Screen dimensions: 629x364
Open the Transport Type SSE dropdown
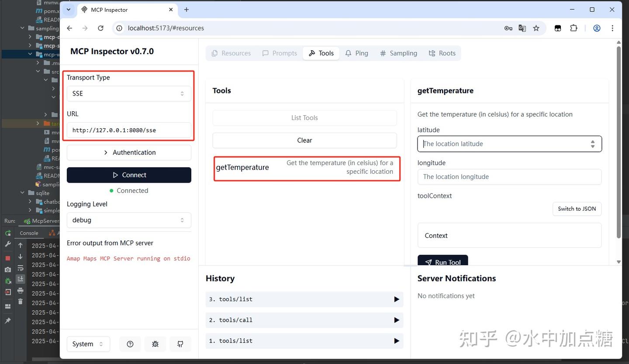click(129, 93)
